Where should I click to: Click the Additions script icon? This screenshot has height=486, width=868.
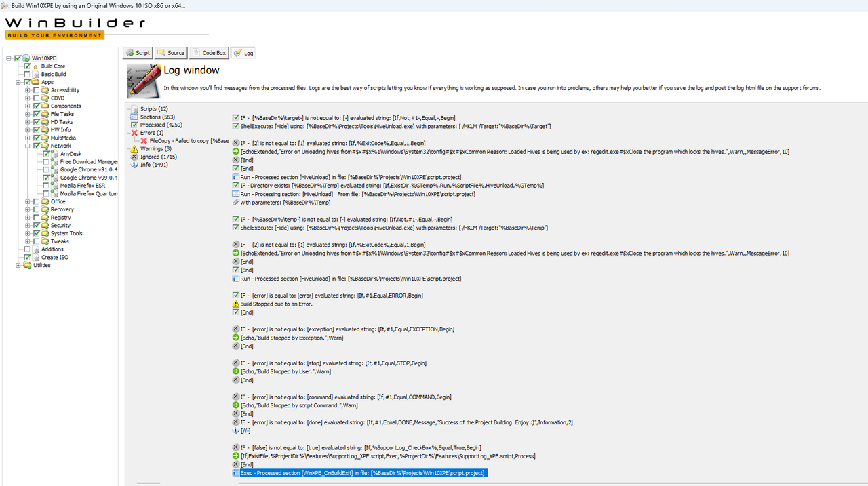(35, 249)
